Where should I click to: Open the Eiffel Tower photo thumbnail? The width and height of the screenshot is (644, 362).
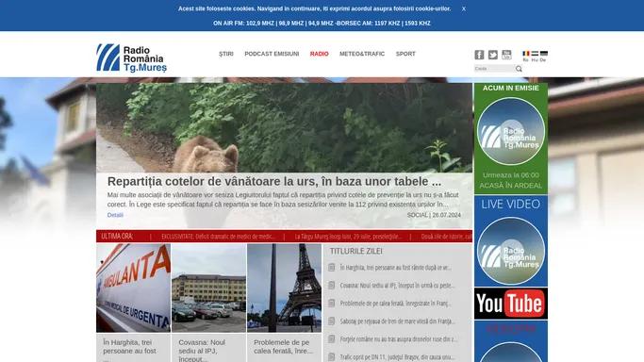click(284, 288)
